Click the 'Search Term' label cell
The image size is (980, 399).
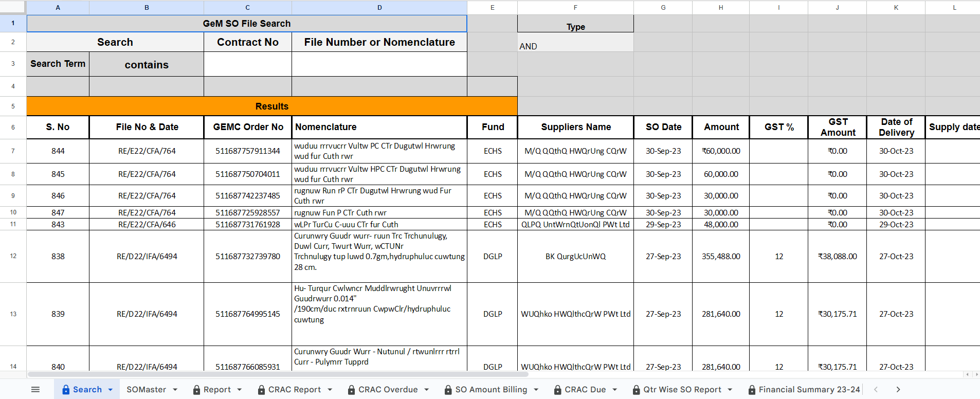click(58, 64)
